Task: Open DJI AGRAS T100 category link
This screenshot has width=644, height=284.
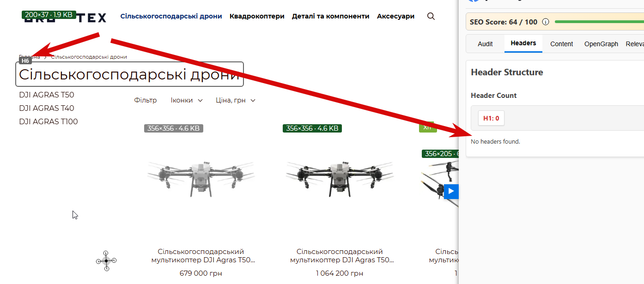Action: [49, 121]
